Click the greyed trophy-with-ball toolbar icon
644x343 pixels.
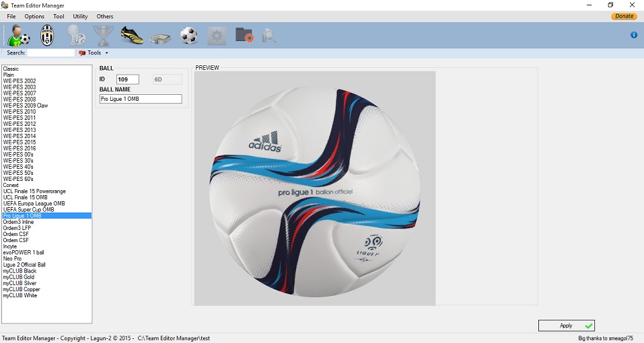pyautogui.click(x=76, y=35)
